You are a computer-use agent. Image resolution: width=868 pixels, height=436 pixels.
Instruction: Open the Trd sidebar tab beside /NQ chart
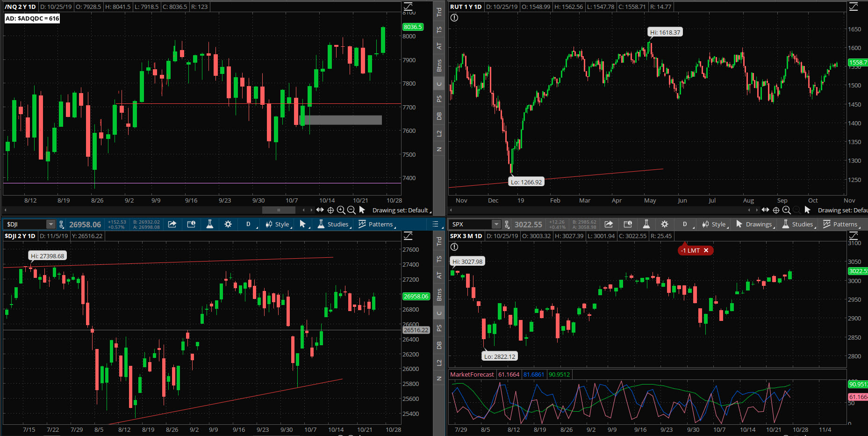pyautogui.click(x=439, y=12)
